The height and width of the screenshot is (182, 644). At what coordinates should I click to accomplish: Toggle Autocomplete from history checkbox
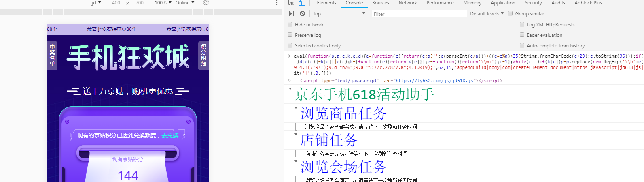(522, 45)
